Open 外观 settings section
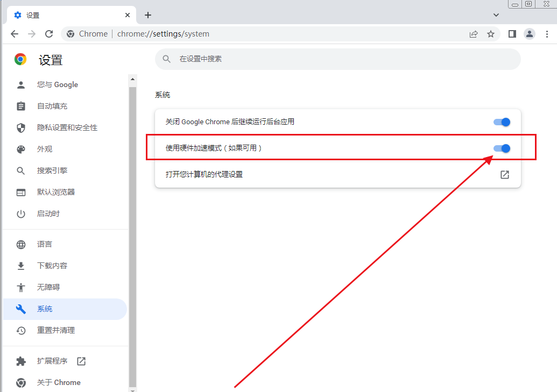The height and width of the screenshot is (392, 557). coord(65,149)
